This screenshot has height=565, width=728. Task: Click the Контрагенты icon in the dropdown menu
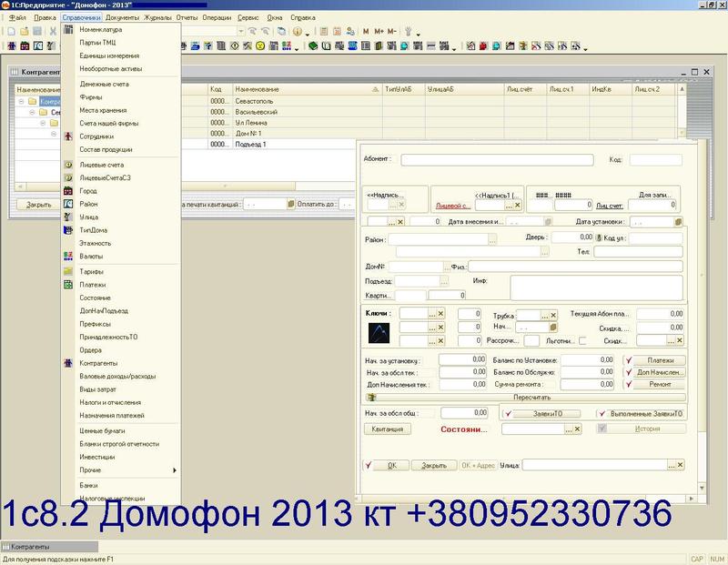click(69, 363)
